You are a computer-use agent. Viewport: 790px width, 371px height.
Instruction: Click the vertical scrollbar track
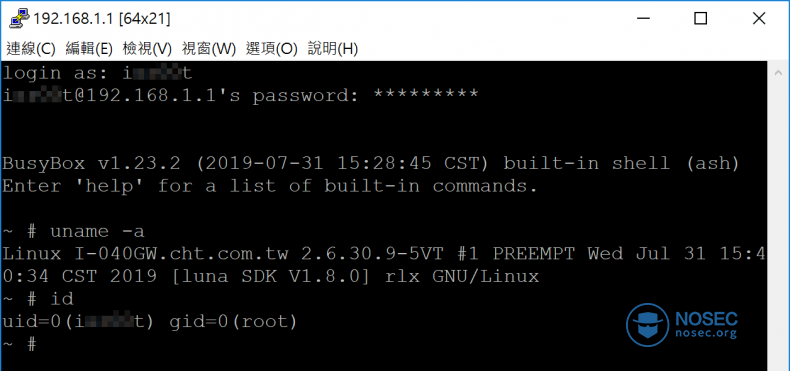pos(779,222)
